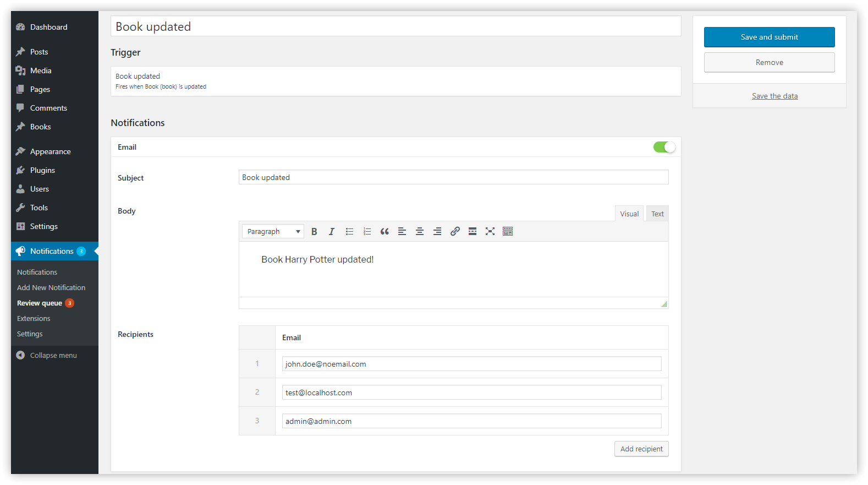868x485 pixels.
Task: Disable the Email notification switch
Action: point(664,147)
